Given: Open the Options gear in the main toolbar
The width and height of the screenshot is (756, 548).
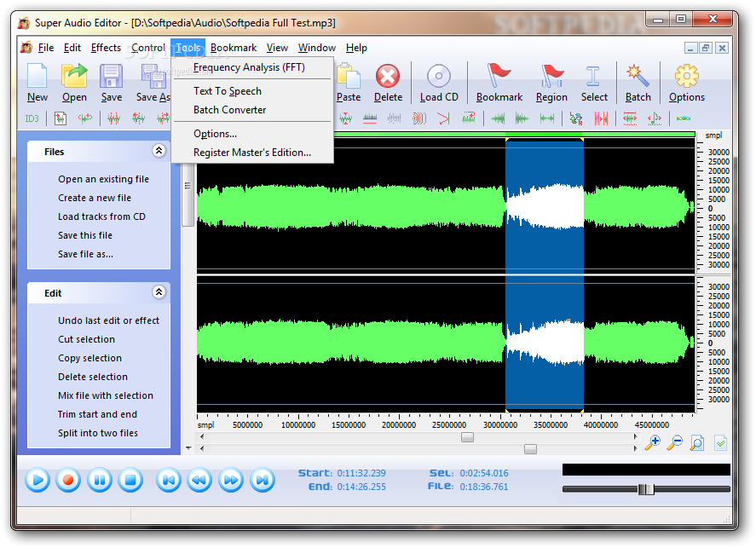Looking at the screenshot, I should pos(687,76).
